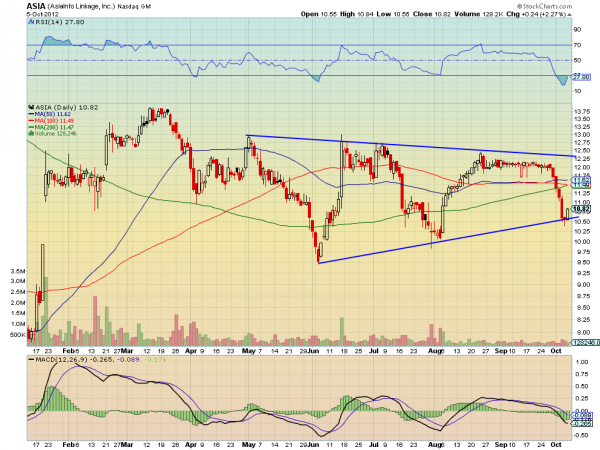Click the Jul label on the date axis under the volume bars

coord(374,351)
